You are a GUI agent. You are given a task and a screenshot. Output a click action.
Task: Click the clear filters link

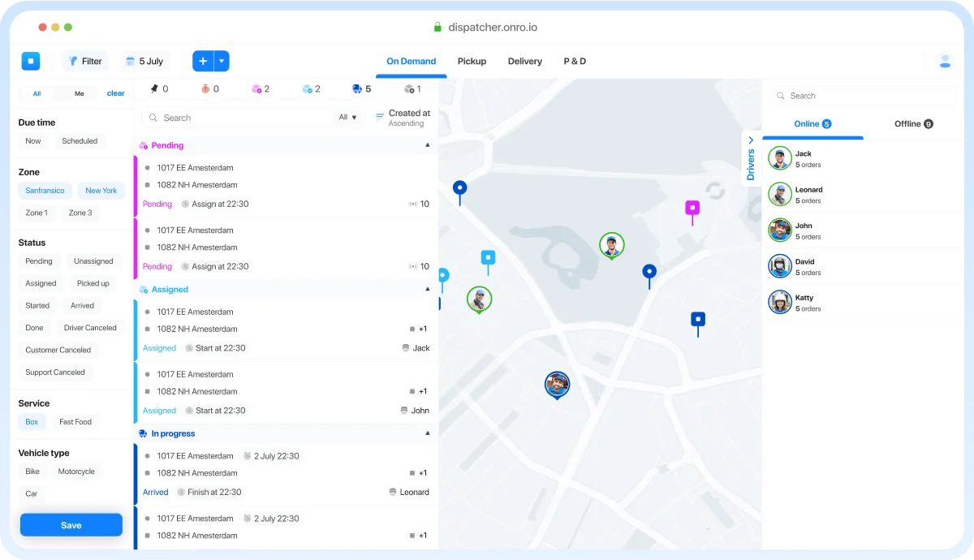click(116, 93)
